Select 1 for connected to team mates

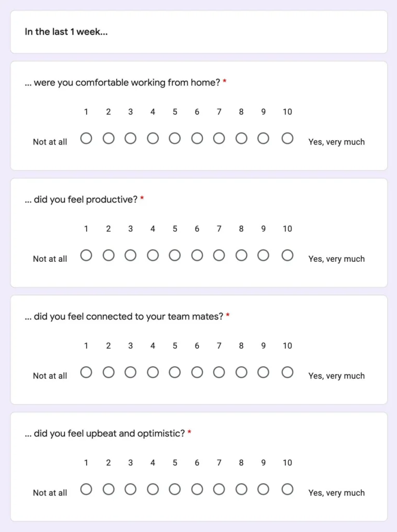click(x=86, y=373)
